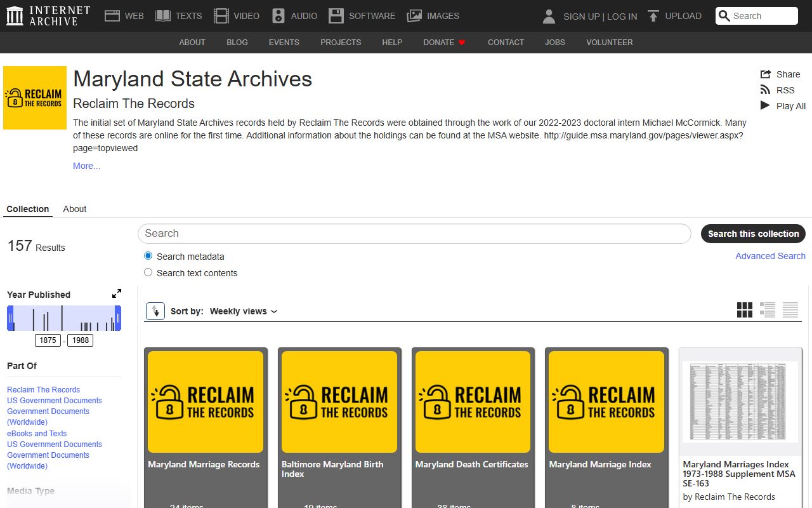Open the Advanced Search link

[x=770, y=256]
